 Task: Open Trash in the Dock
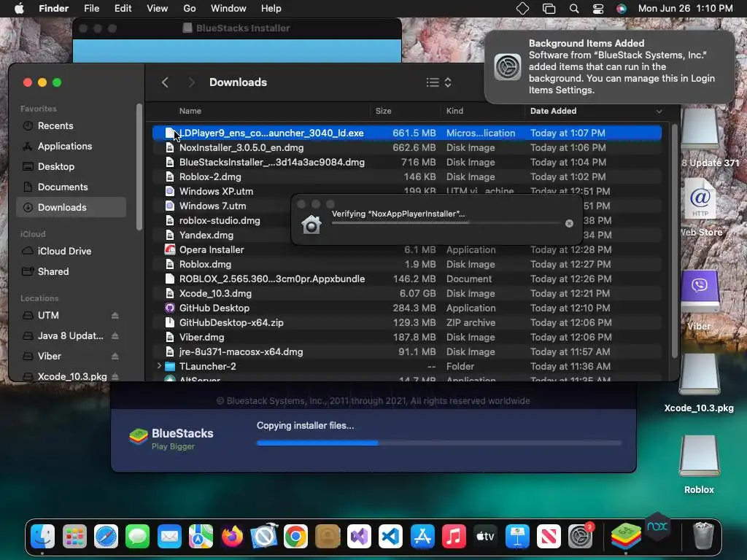pos(703,537)
